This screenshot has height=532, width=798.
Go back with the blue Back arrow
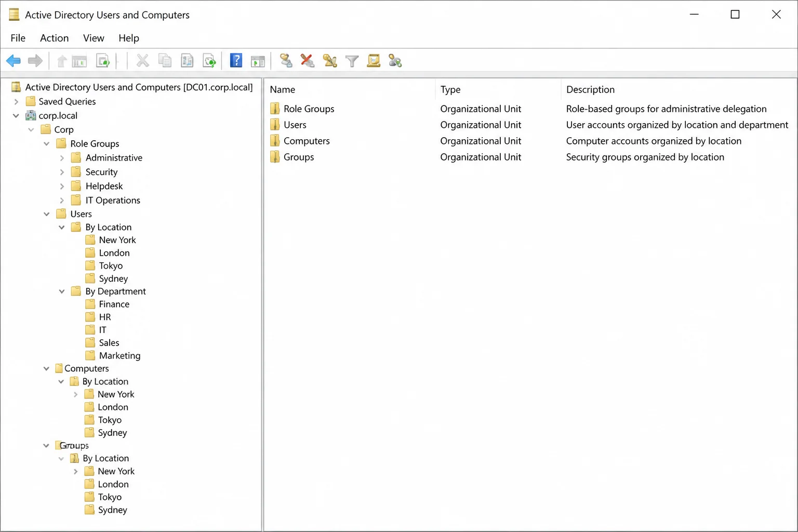tap(14, 61)
